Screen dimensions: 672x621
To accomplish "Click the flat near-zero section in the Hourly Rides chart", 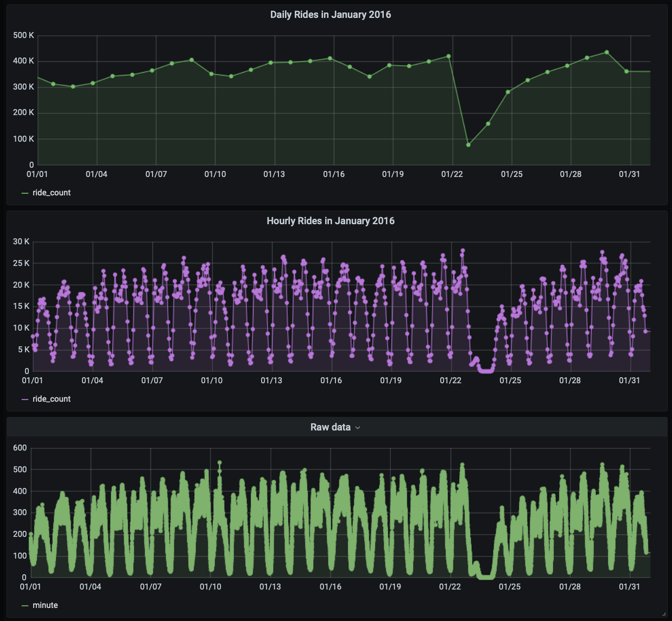I will click(485, 371).
